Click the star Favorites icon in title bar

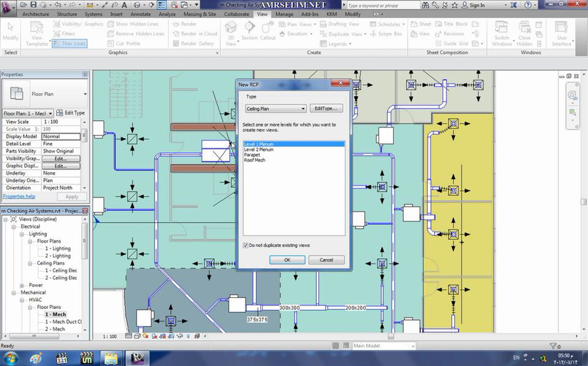point(455,5)
